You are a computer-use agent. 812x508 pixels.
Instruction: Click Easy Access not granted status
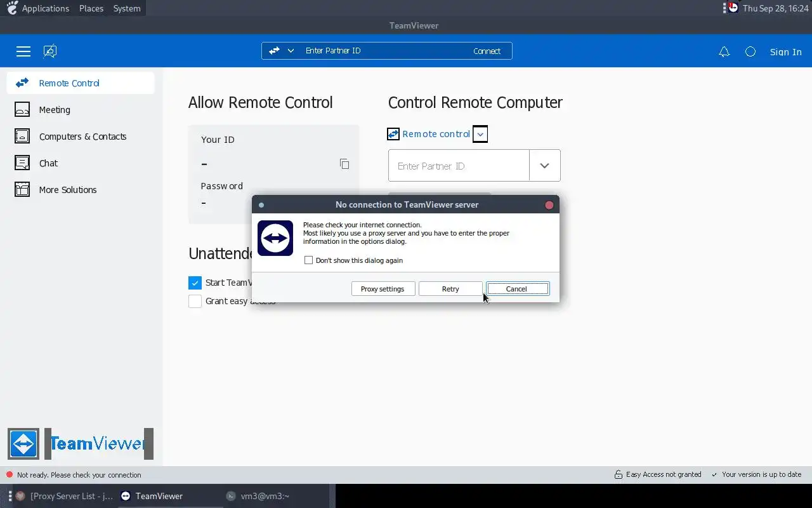click(x=658, y=474)
